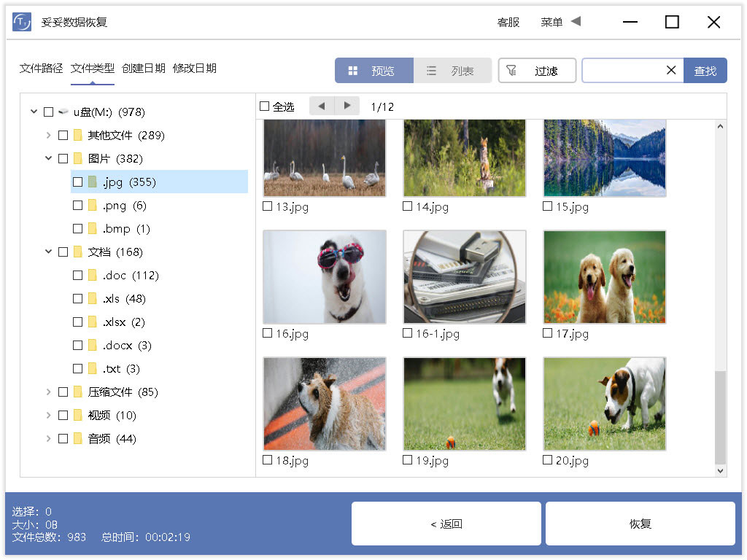Collapse the u盘(M:) tree node
The height and width of the screenshot is (560, 747).
tap(34, 112)
